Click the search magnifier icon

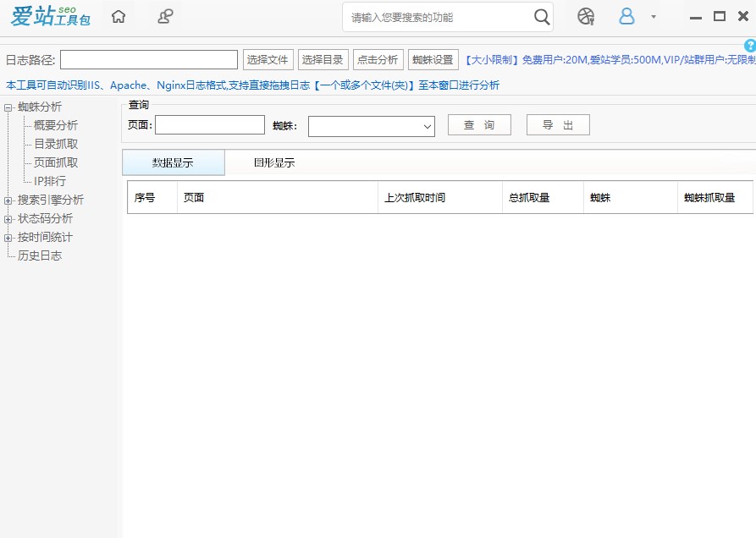(542, 16)
